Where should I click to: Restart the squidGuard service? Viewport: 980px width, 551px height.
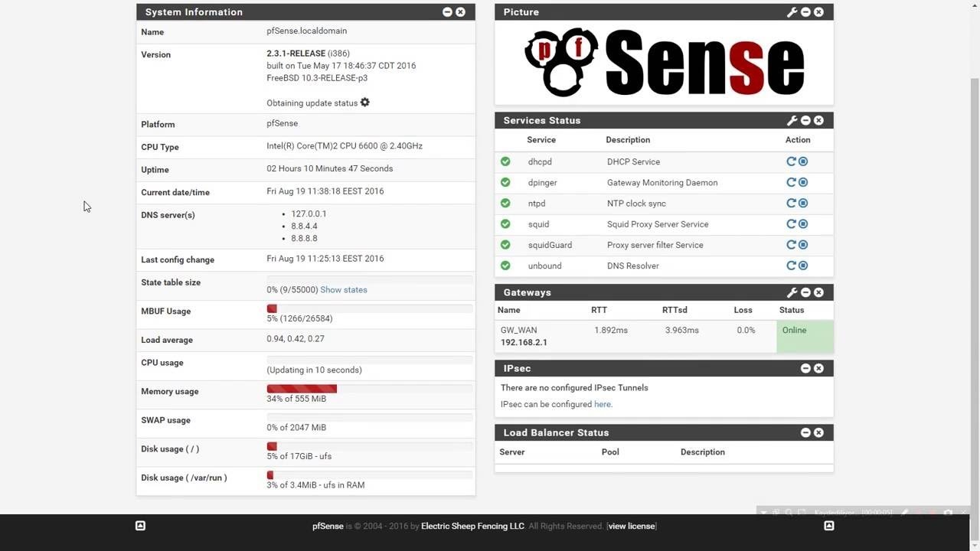(x=792, y=244)
